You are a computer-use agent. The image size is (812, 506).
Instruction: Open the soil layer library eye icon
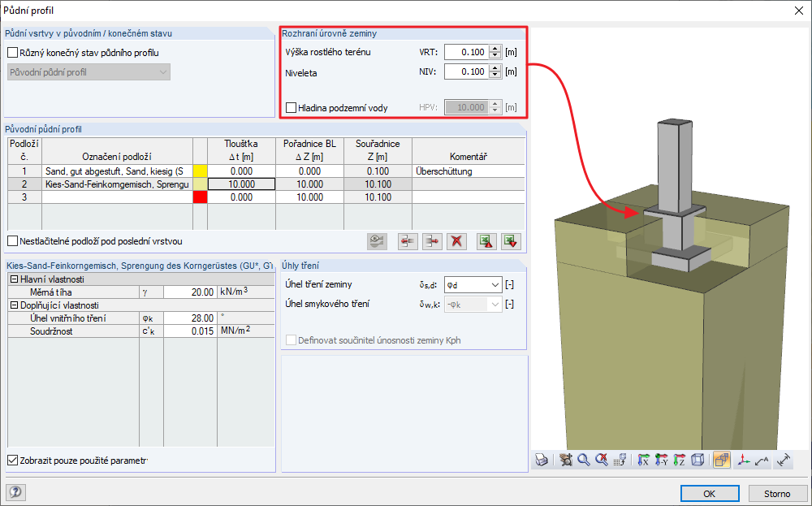377,241
